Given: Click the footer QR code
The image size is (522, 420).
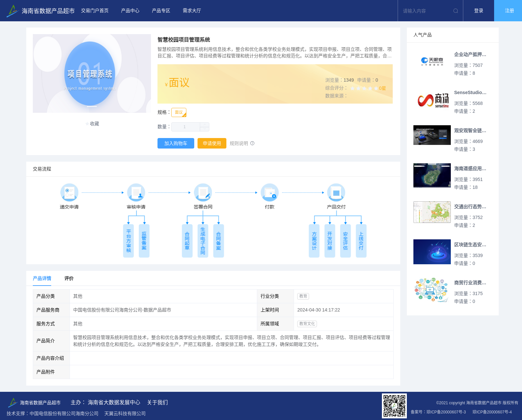Looking at the screenshot, I should point(394,406).
